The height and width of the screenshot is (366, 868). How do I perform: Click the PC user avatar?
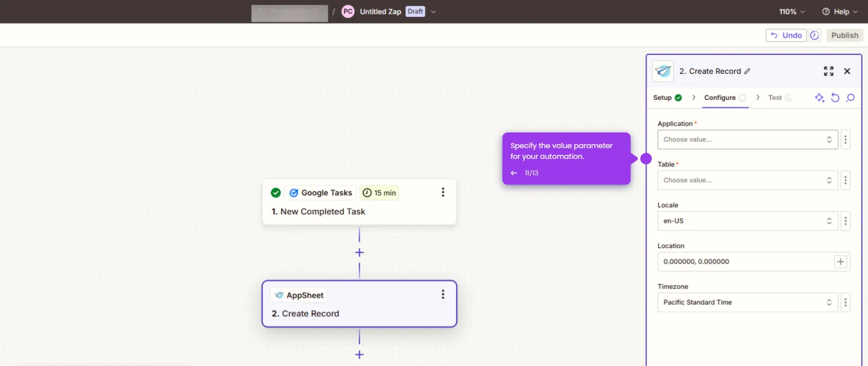tap(348, 11)
